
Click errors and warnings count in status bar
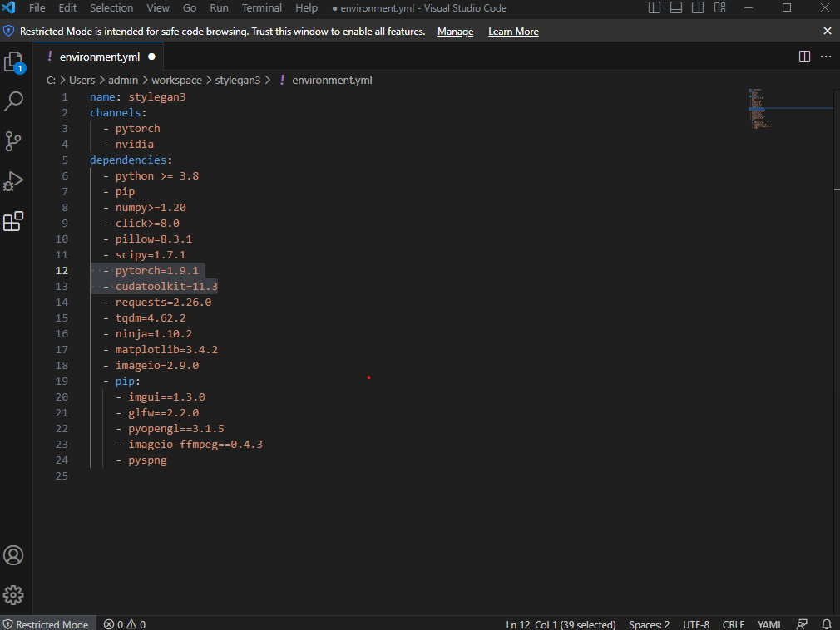tap(124, 624)
